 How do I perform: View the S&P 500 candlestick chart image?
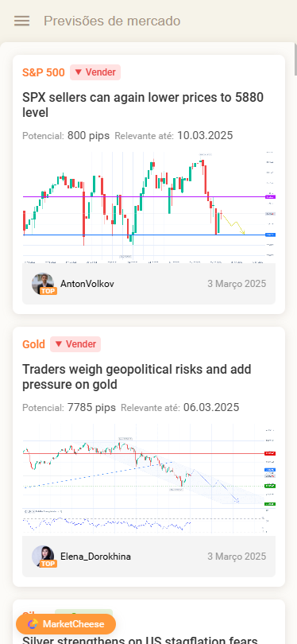[149, 207]
